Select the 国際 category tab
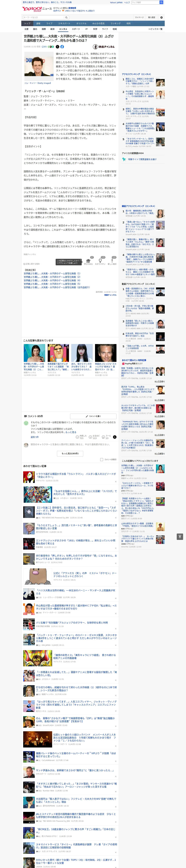The image size is (186, 868). click(44, 29)
